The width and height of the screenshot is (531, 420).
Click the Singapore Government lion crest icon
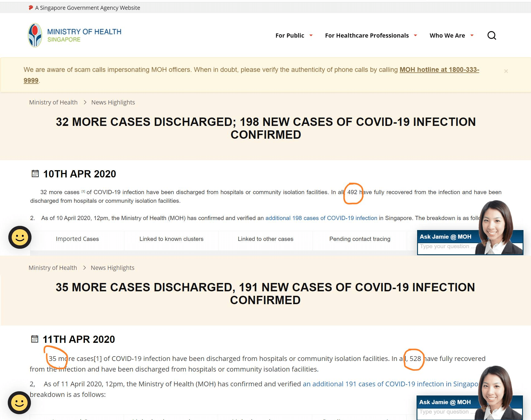click(31, 8)
